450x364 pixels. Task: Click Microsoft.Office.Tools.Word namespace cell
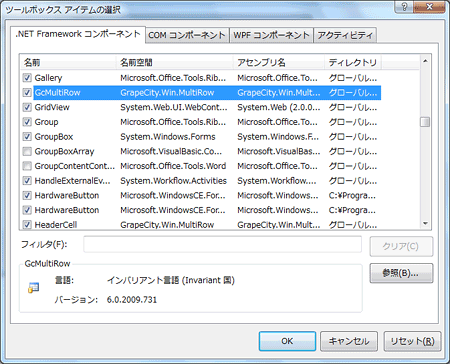point(173,166)
